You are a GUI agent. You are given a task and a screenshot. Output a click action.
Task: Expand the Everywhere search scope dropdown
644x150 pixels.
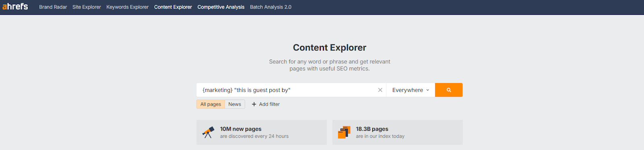pyautogui.click(x=411, y=90)
